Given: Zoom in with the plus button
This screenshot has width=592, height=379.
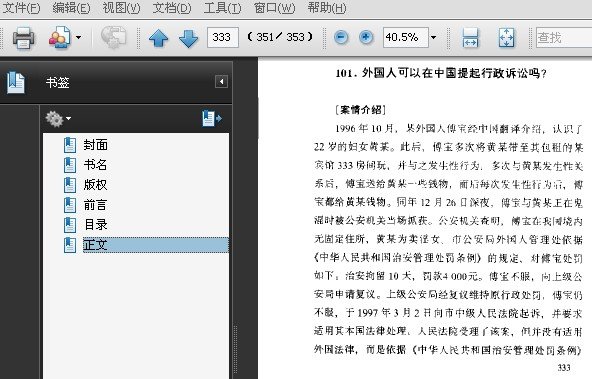Looking at the screenshot, I should 365,37.
